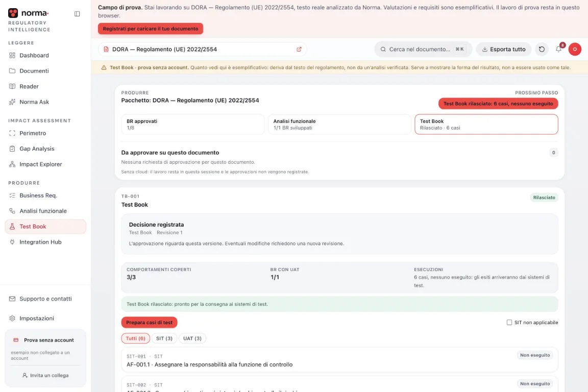Click the Decisione registrata heading
Screen dimensions: 588x392
pos(156,225)
